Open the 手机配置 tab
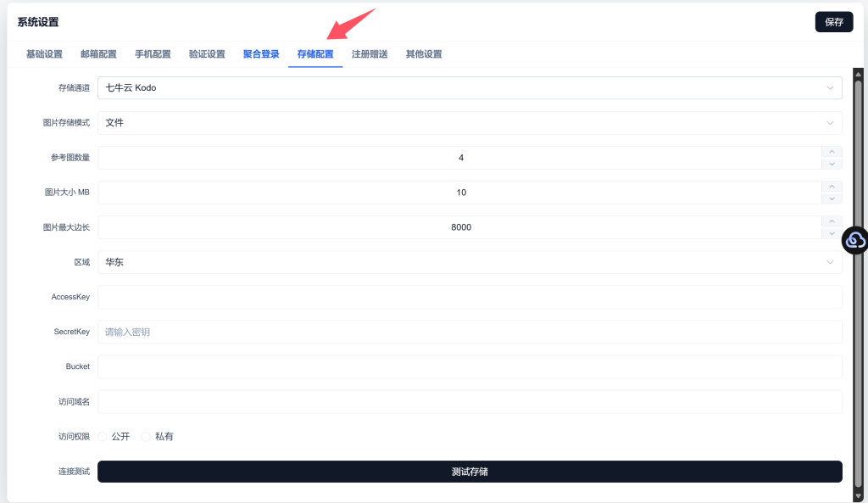 click(153, 54)
